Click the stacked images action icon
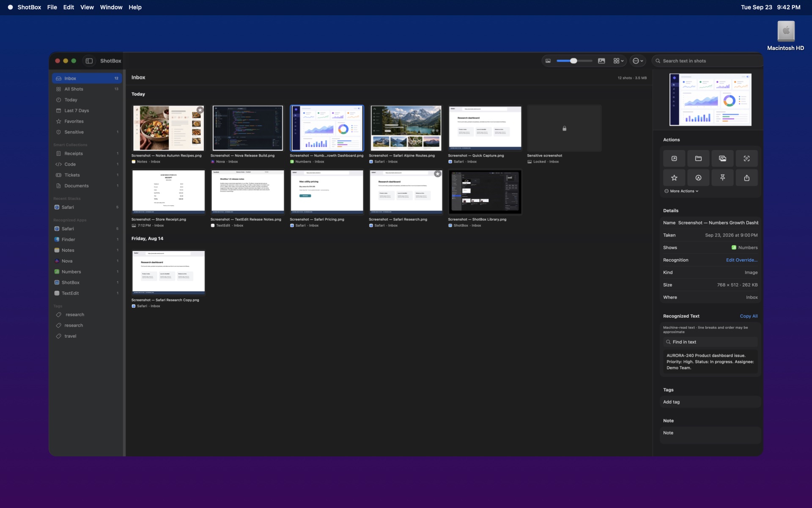This screenshot has height=508, width=812. pos(722,158)
